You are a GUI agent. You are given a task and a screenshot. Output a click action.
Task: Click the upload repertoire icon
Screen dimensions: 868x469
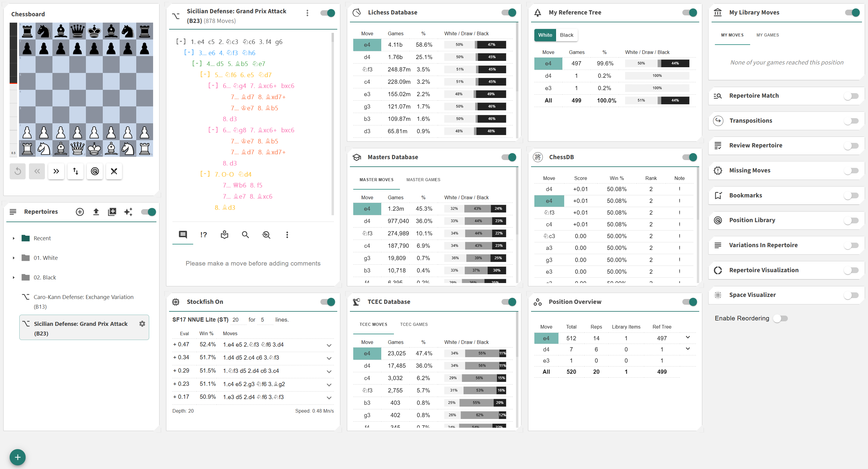[x=96, y=212]
